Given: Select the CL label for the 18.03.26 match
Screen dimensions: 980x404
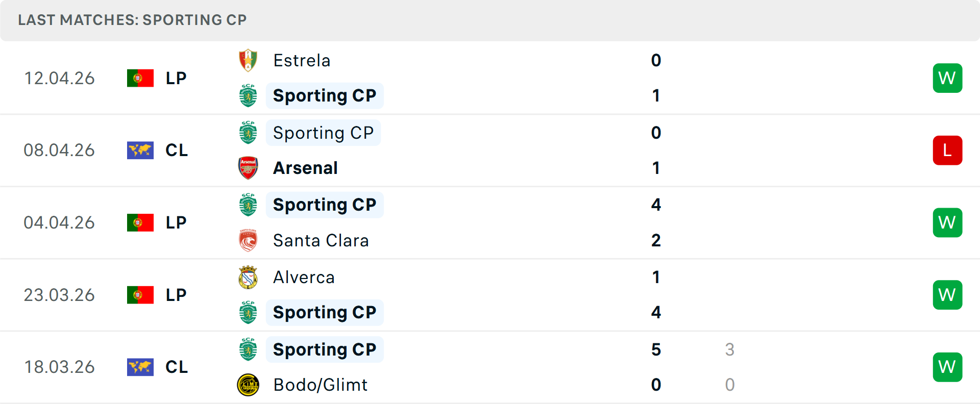Looking at the screenshot, I should [x=176, y=367].
